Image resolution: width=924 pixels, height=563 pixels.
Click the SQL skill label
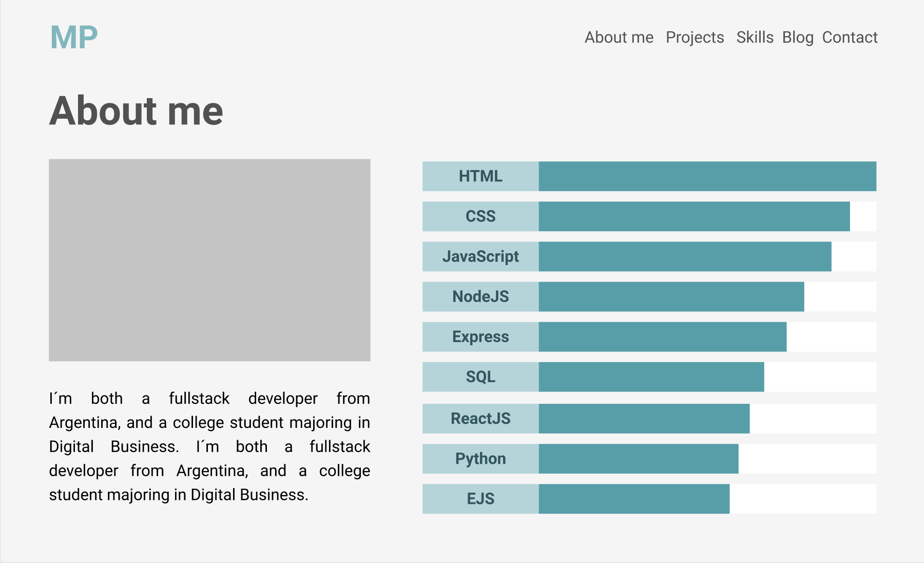click(480, 377)
